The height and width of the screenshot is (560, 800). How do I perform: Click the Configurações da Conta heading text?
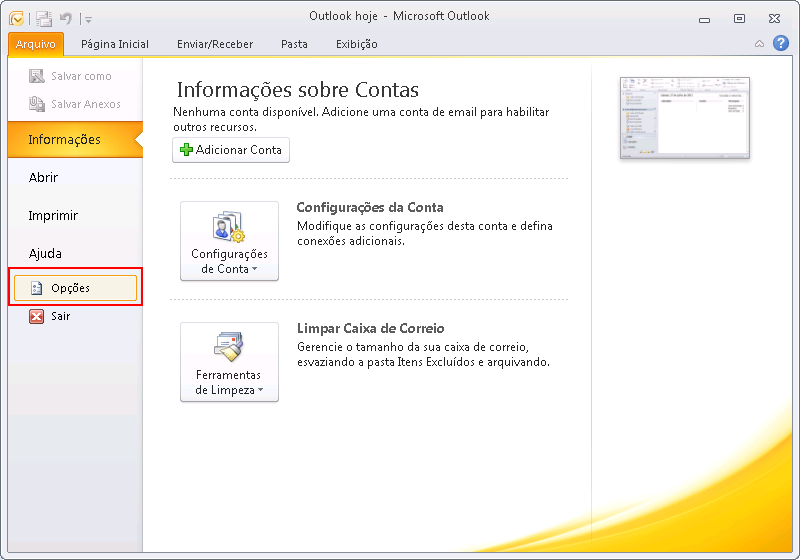click(x=370, y=208)
